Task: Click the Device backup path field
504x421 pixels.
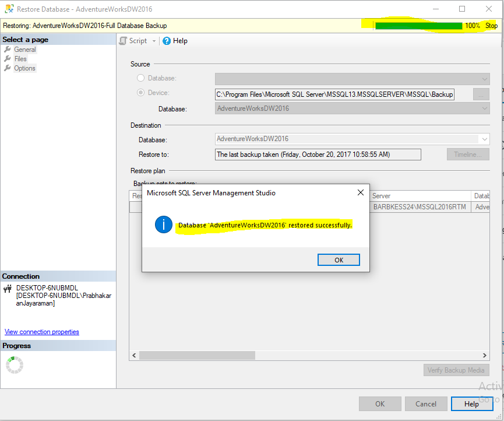Action: point(334,94)
